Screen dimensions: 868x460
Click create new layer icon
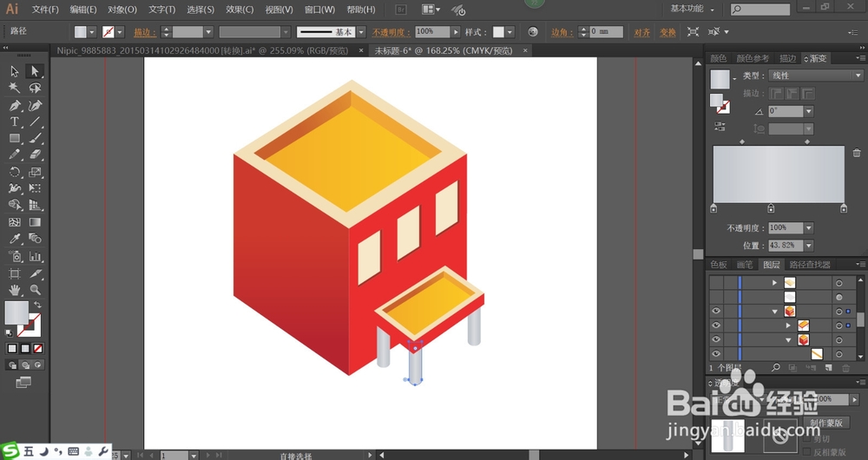tap(828, 367)
